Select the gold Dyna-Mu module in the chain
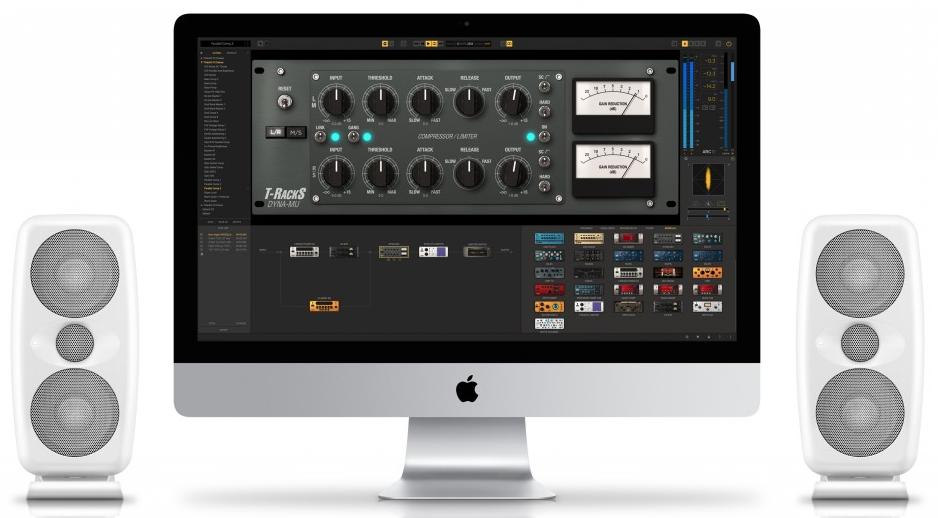The width and height of the screenshot is (938, 518). click(x=394, y=252)
